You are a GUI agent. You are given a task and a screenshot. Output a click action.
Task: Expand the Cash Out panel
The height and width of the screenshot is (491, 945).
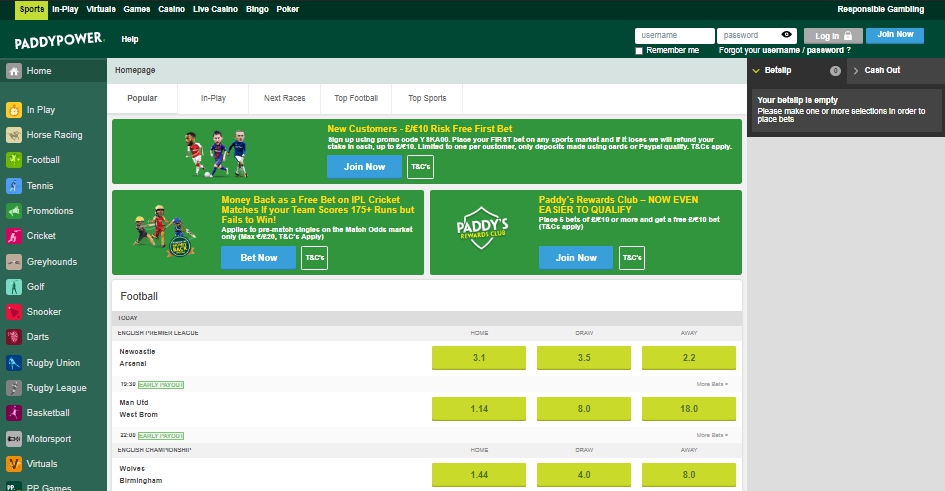click(x=896, y=70)
